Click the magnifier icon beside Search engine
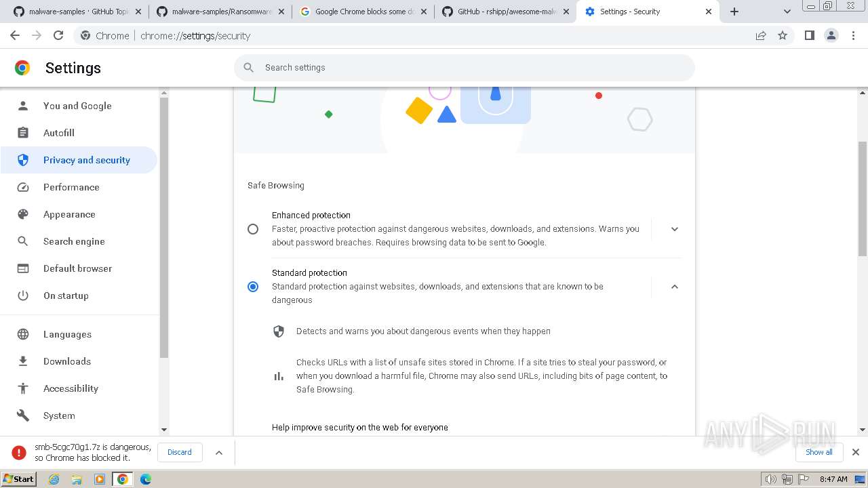This screenshot has height=488, width=868. [23, 241]
